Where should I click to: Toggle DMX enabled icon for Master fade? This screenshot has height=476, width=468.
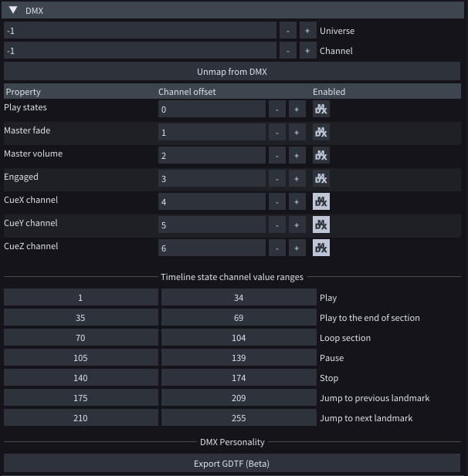320,133
